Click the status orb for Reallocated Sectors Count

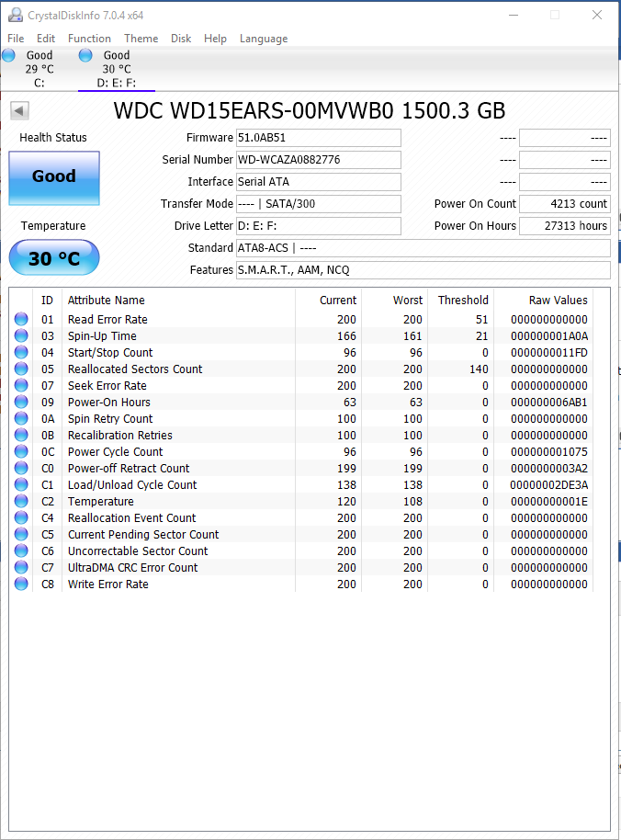click(21, 369)
